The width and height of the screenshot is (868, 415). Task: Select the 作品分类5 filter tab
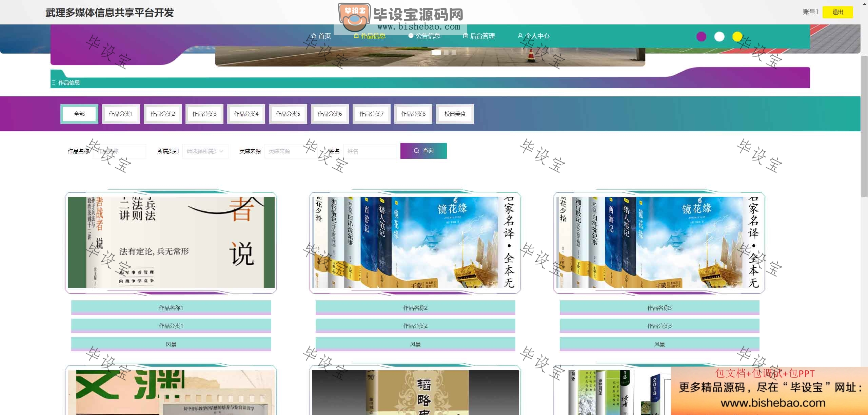(288, 114)
